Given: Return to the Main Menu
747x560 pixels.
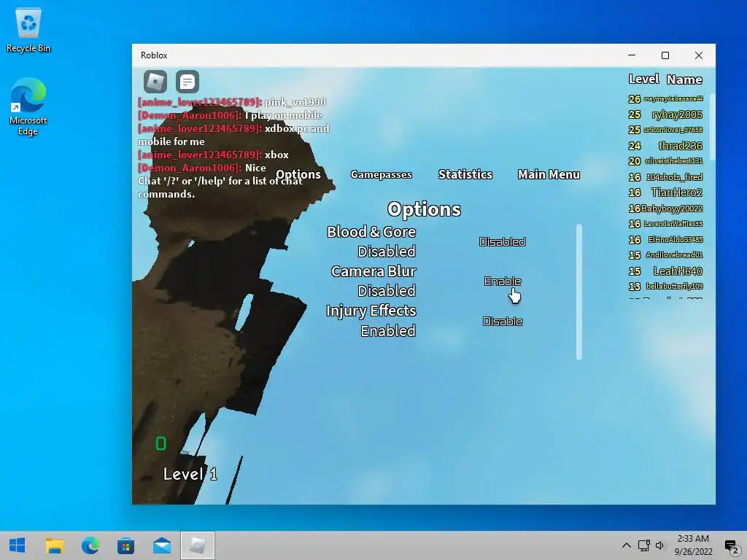Looking at the screenshot, I should click(x=549, y=175).
